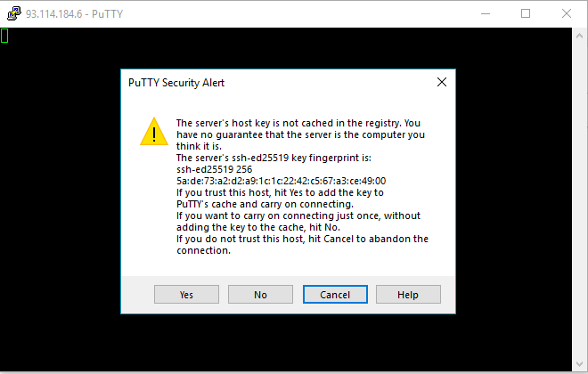
Task: Click the terminal's vertical scrollbar track
Action: (579, 199)
